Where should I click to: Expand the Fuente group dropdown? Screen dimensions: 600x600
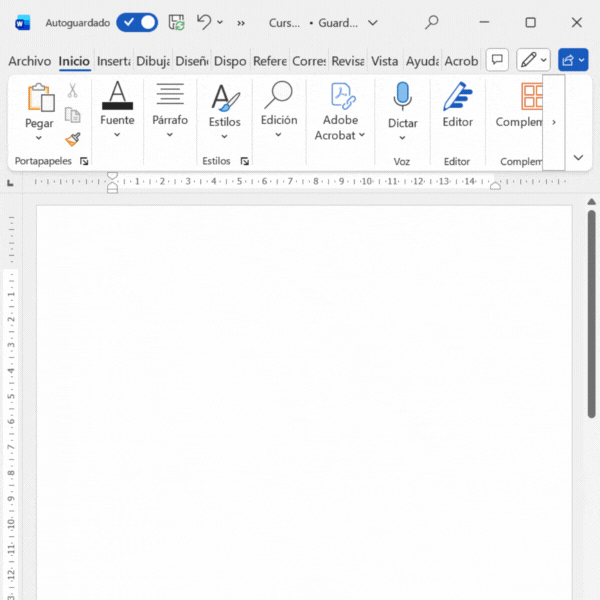(x=117, y=135)
